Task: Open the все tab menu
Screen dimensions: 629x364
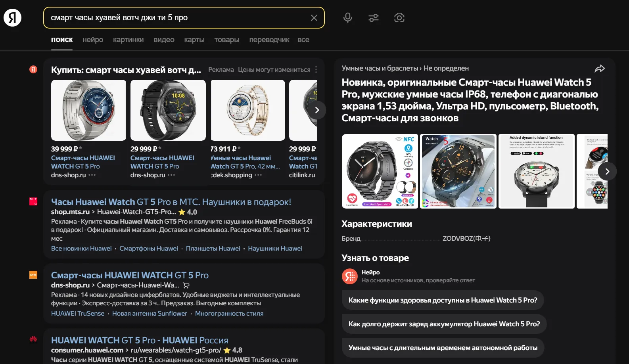Action: (x=303, y=40)
